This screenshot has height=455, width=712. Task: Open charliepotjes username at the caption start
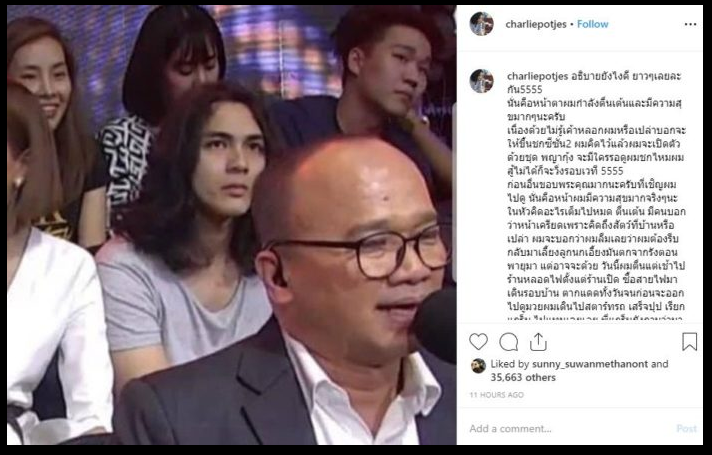point(538,76)
